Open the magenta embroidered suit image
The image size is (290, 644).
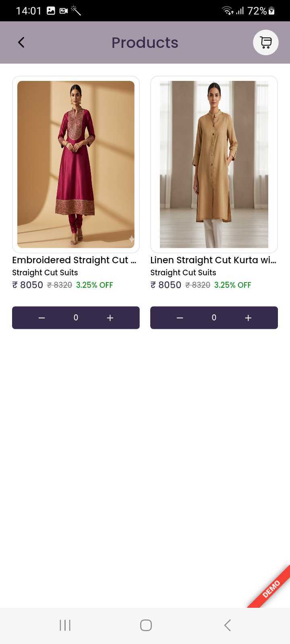(x=76, y=164)
